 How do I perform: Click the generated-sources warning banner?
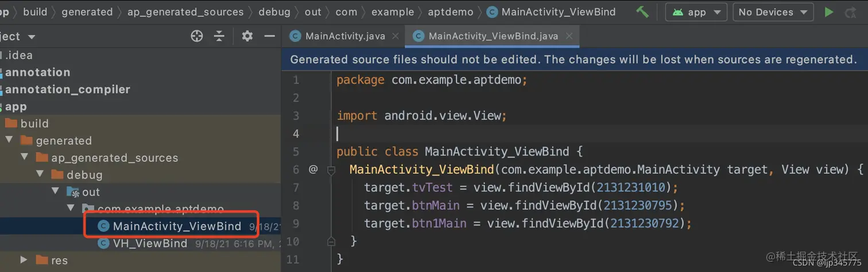click(575, 60)
